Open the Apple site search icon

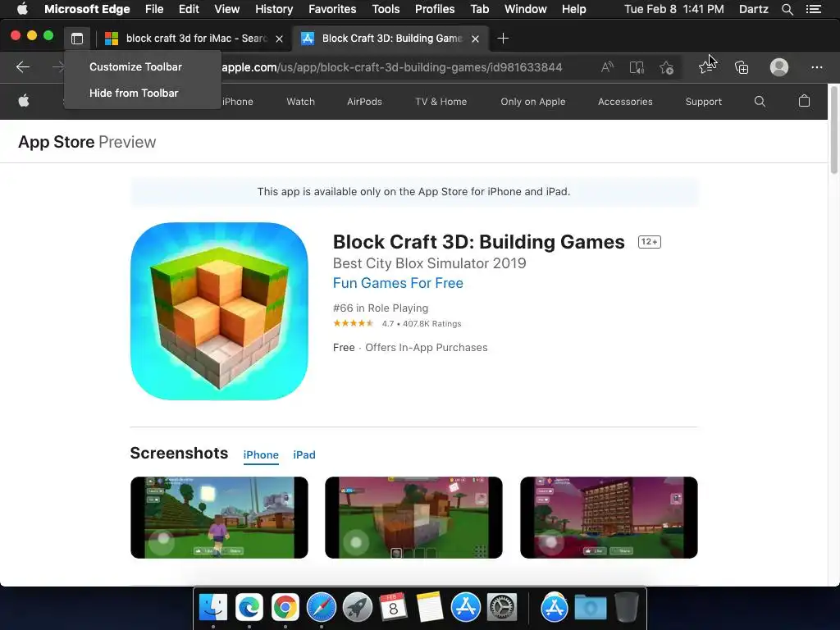[760, 101]
